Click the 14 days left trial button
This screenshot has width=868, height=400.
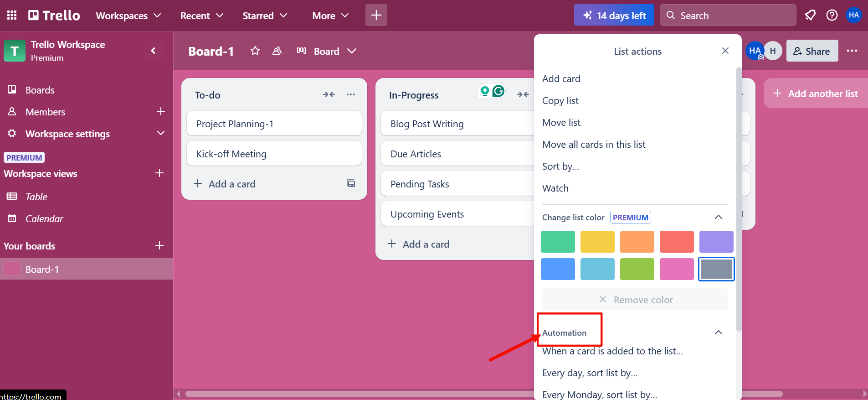point(614,15)
